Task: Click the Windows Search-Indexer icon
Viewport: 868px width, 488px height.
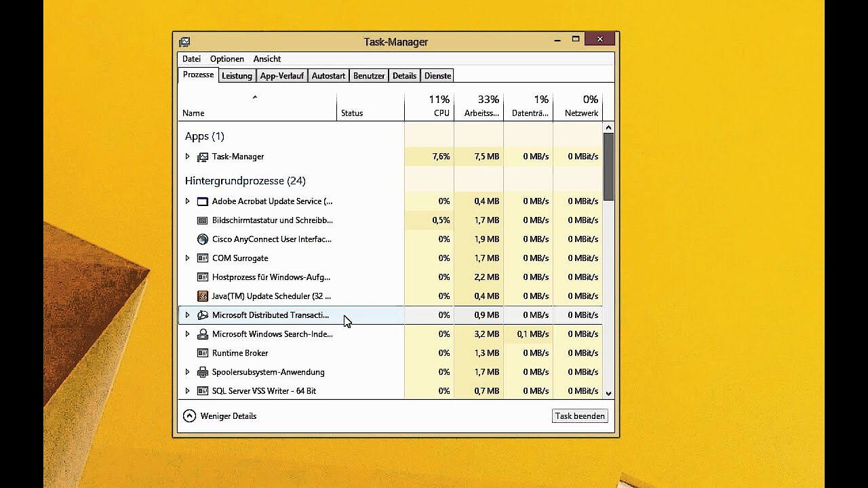Action: [202, 334]
